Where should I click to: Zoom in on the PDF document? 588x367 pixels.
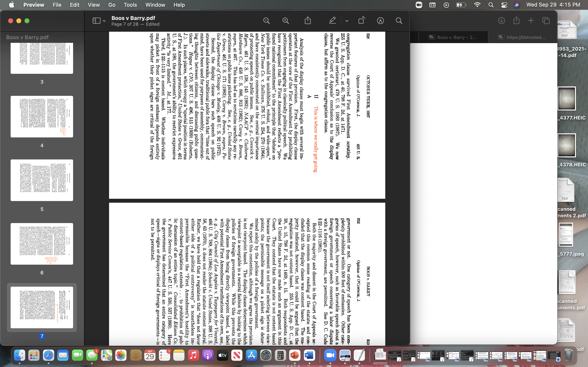(x=285, y=21)
